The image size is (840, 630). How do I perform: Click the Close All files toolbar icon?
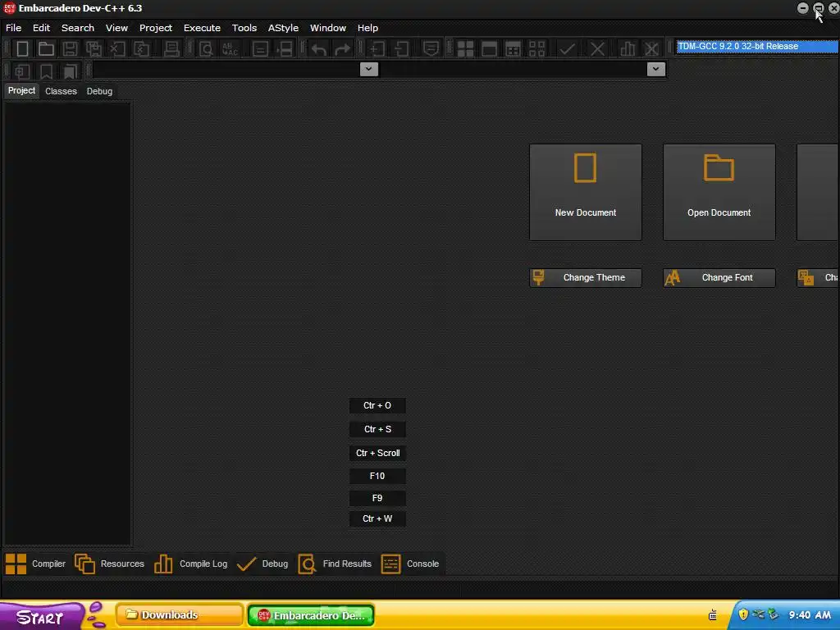click(141, 48)
